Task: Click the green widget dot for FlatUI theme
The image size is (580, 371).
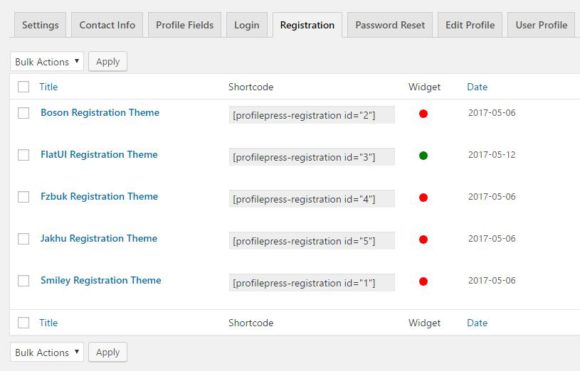Action: (x=423, y=156)
